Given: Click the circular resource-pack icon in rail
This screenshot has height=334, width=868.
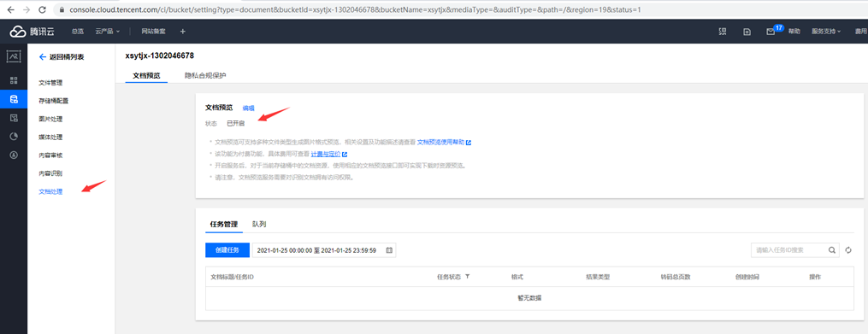Looking at the screenshot, I should [x=14, y=155].
